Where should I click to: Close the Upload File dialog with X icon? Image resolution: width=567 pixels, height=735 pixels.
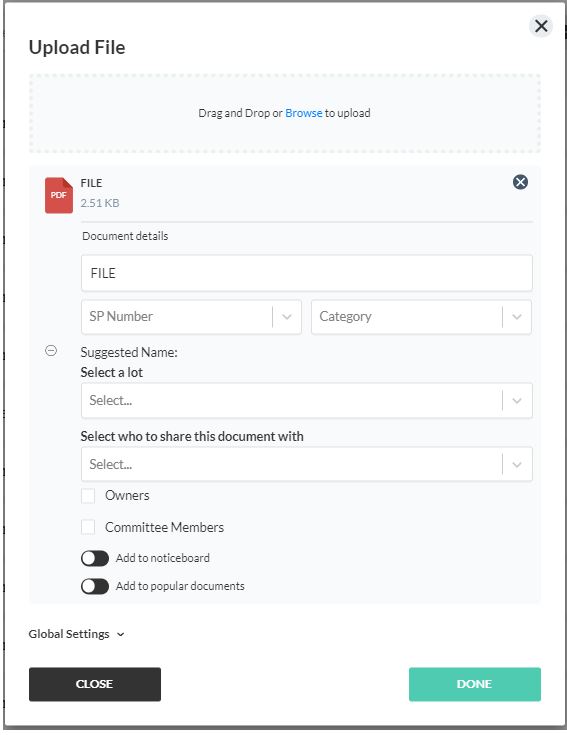[x=541, y=26]
